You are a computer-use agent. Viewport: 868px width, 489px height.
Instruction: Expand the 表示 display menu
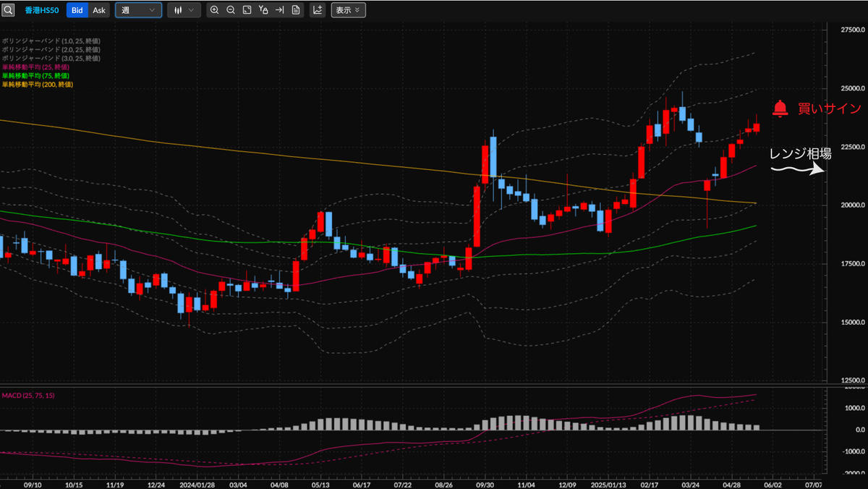(x=348, y=10)
